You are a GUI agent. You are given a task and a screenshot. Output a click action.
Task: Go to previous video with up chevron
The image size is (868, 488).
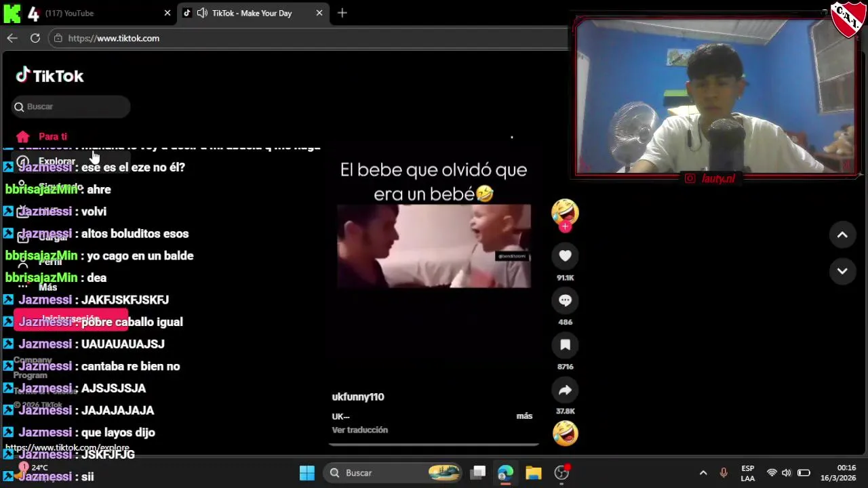coord(842,235)
